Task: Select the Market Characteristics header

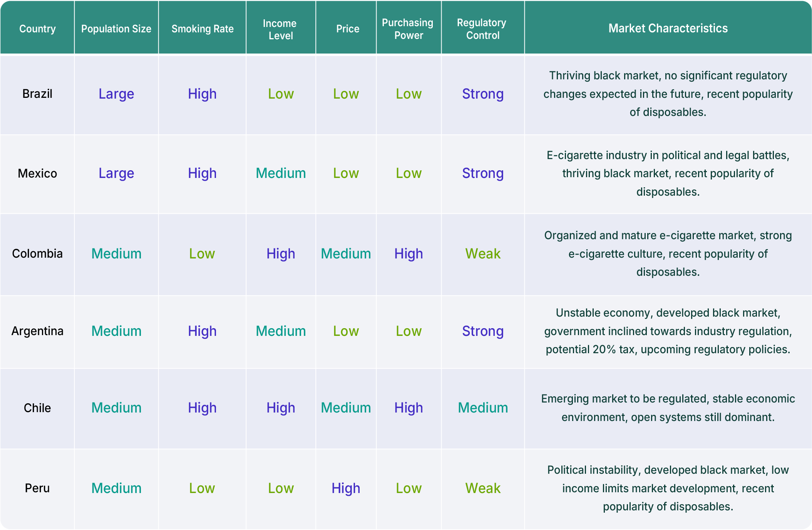Action: 668,28
